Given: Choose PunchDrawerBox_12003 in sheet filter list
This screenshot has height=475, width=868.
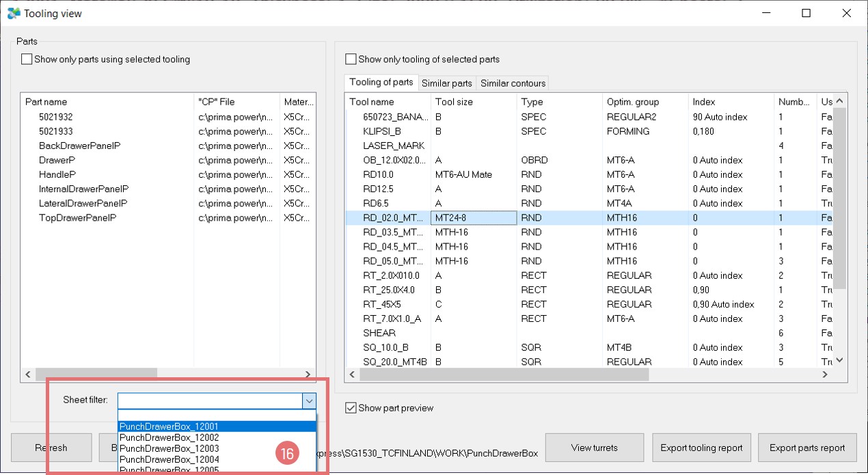Looking at the screenshot, I should click(169, 448).
